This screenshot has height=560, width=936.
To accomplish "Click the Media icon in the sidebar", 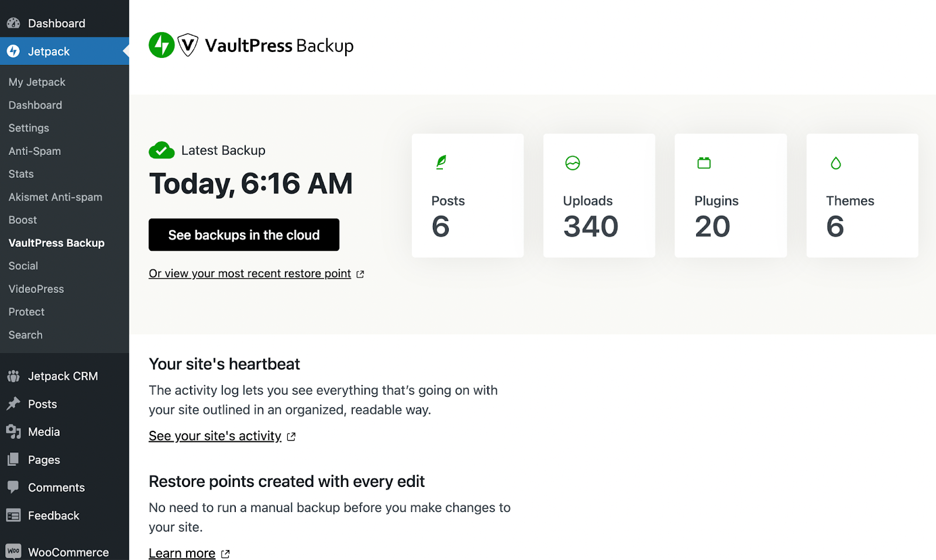I will (x=14, y=431).
